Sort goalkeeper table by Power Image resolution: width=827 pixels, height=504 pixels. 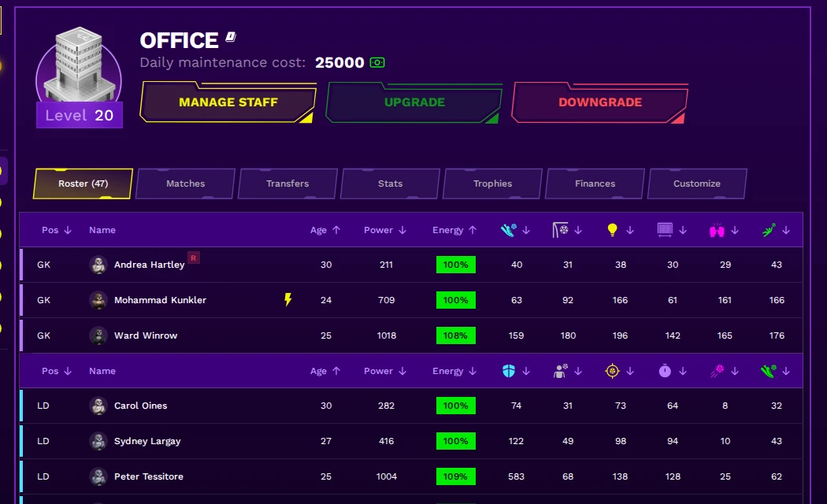[x=385, y=230]
